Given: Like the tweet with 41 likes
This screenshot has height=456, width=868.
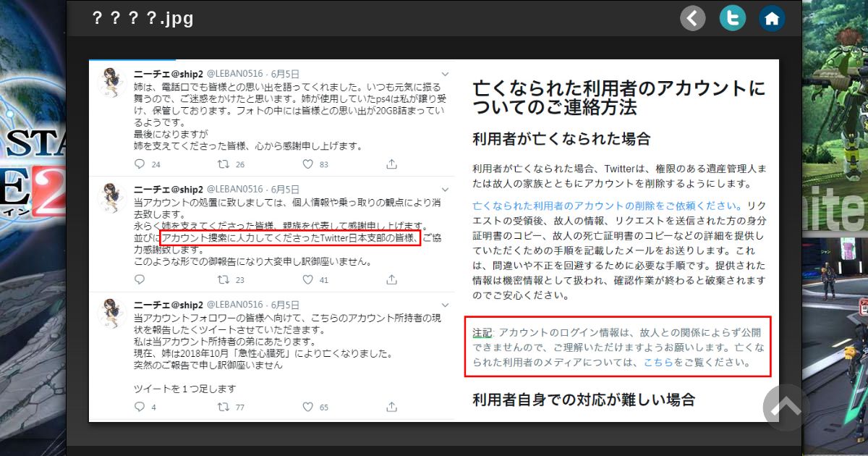Looking at the screenshot, I should pos(307,279).
